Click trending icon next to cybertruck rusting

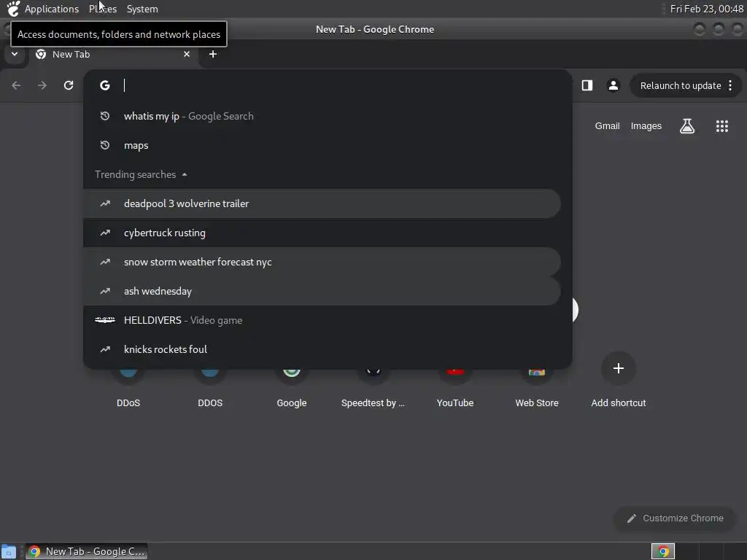tap(105, 233)
